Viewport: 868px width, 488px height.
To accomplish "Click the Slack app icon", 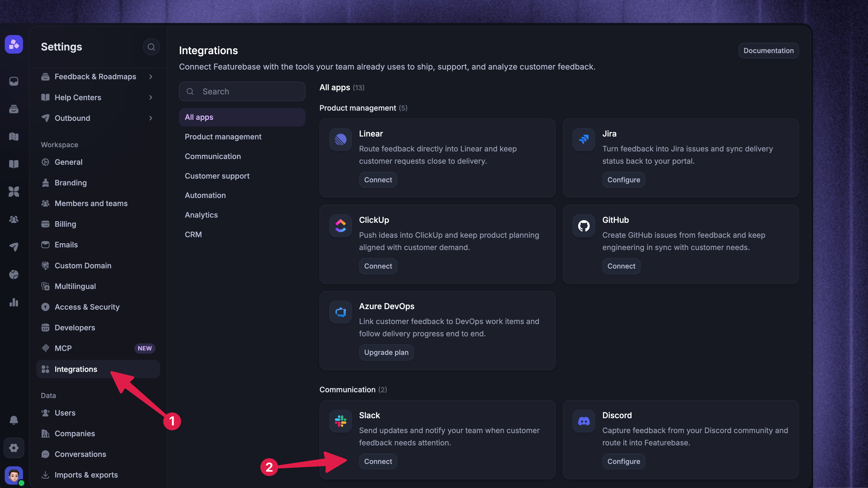I will [341, 421].
